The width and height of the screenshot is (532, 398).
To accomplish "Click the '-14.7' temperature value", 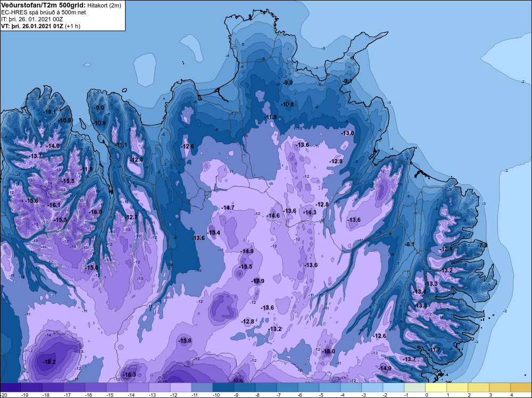I will click(228, 208).
